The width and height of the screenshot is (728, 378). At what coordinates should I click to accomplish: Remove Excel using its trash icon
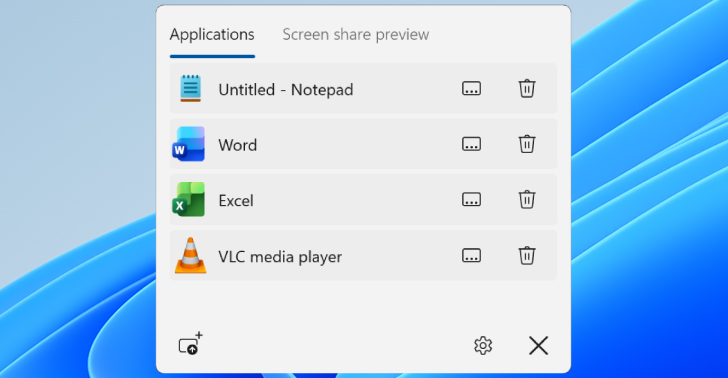point(527,200)
